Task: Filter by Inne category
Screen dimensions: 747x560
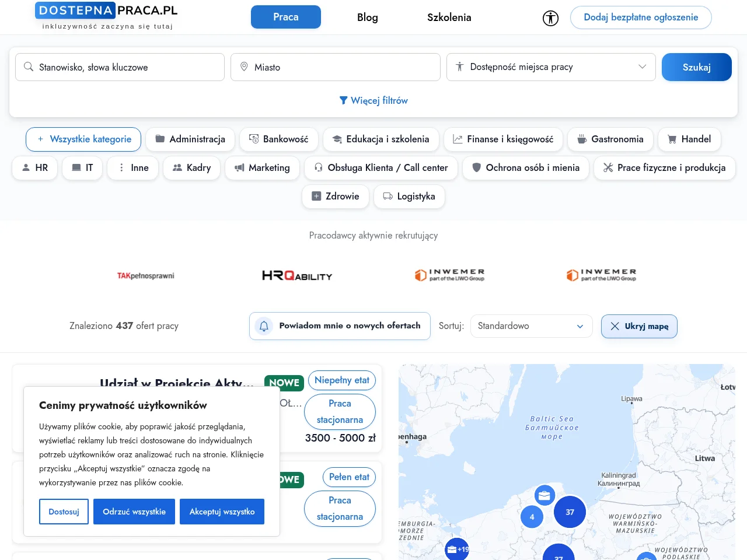Action: pos(133,167)
